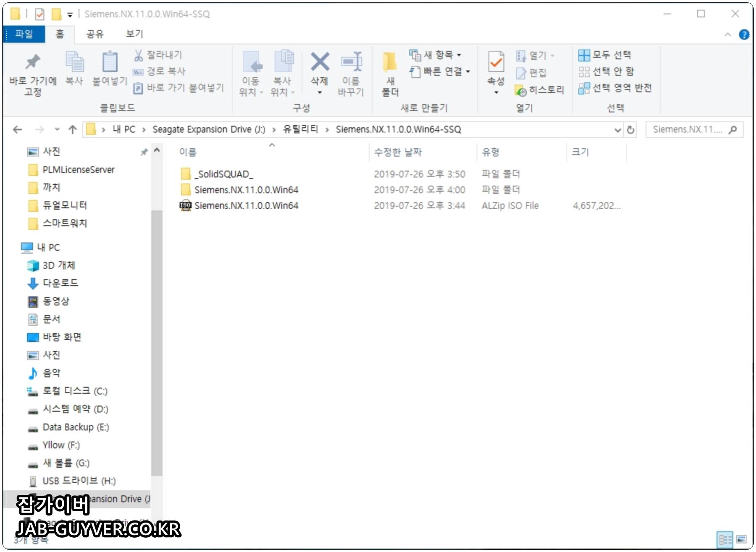Click scroll-up arrow in navigation pane
The width and height of the screenshot is (756, 552).
pyautogui.click(x=157, y=150)
